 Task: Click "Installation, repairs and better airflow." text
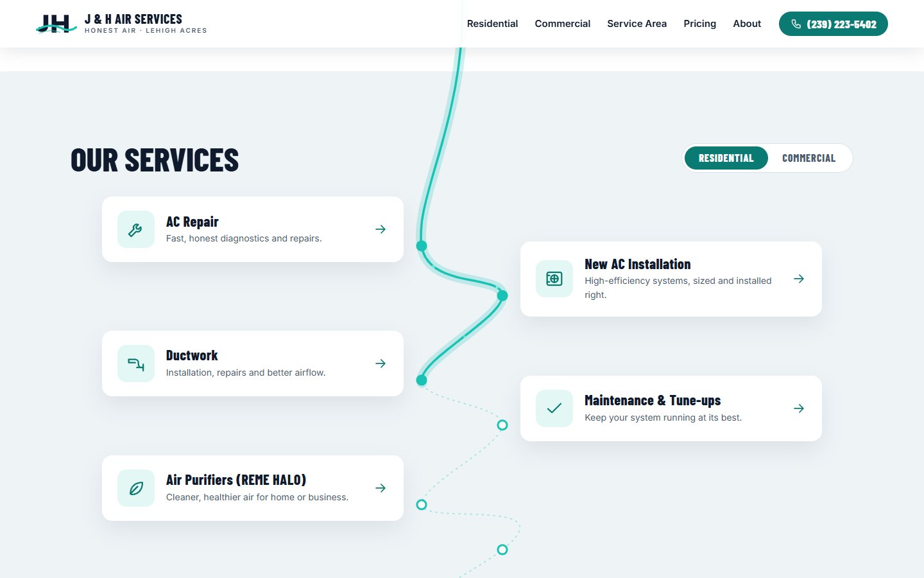click(x=246, y=372)
